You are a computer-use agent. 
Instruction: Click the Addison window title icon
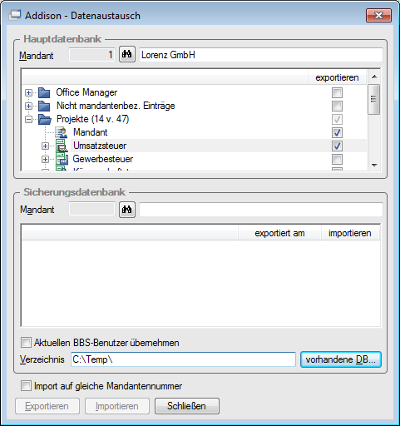coord(15,15)
